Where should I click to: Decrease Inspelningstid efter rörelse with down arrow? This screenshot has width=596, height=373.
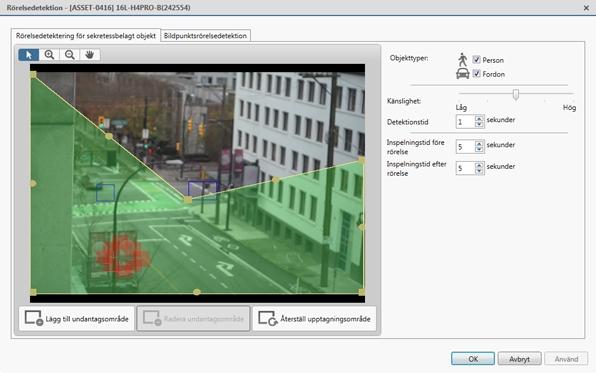point(479,171)
